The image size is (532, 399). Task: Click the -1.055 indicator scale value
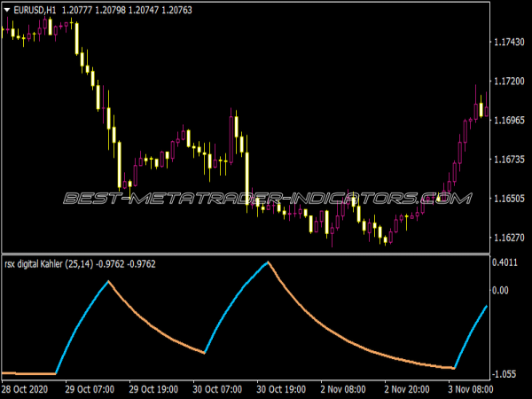pos(506,374)
